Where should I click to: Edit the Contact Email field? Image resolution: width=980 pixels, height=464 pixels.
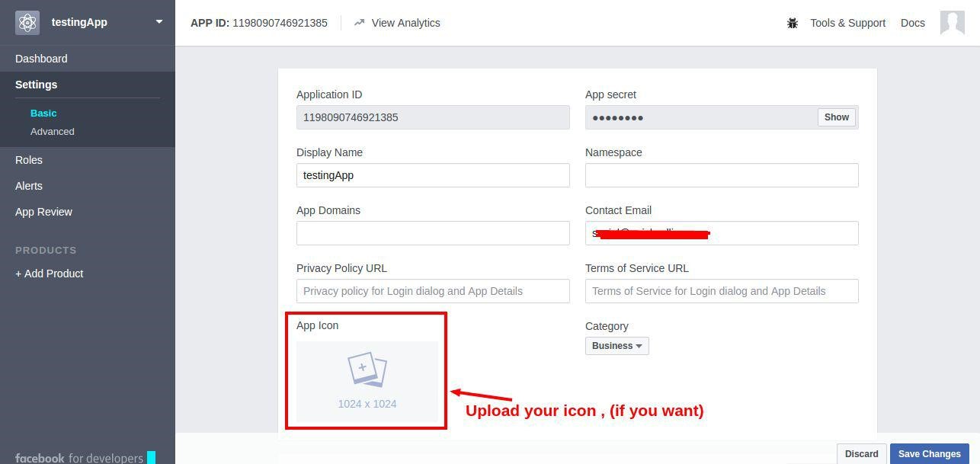[722, 233]
